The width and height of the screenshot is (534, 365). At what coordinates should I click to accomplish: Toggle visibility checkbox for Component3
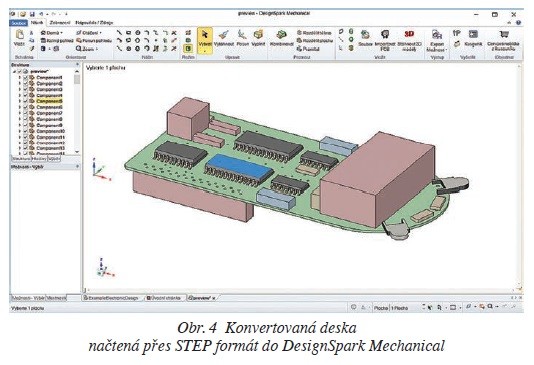click(26, 89)
